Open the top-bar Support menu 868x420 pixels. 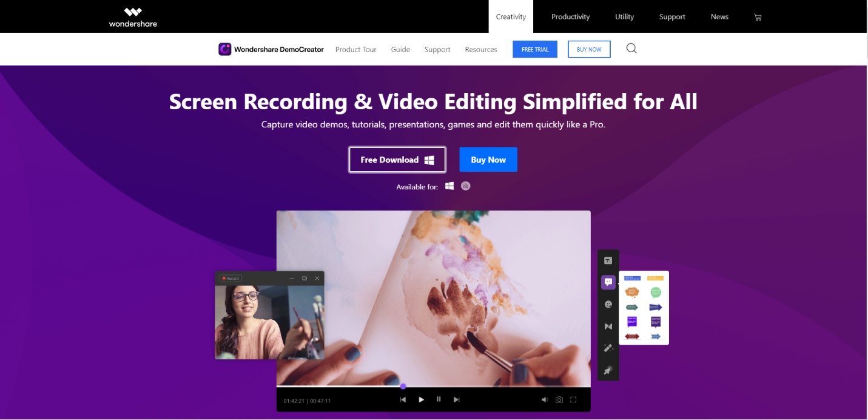672,16
